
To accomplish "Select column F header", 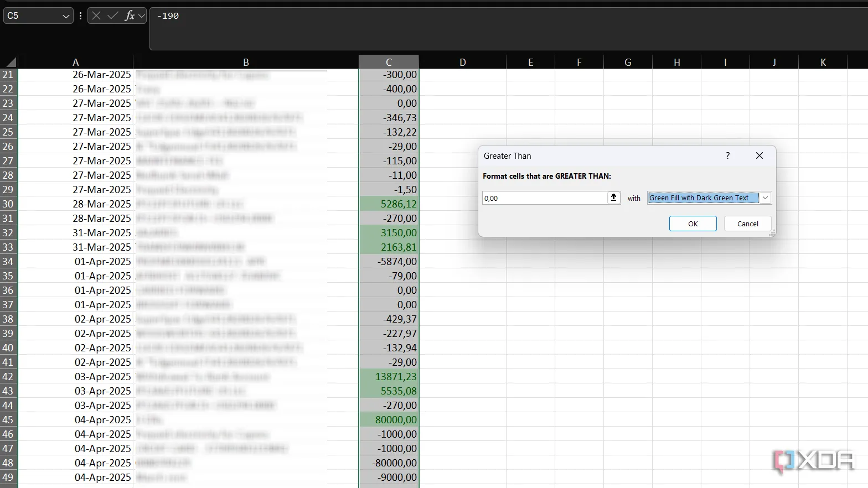I will pyautogui.click(x=579, y=62).
